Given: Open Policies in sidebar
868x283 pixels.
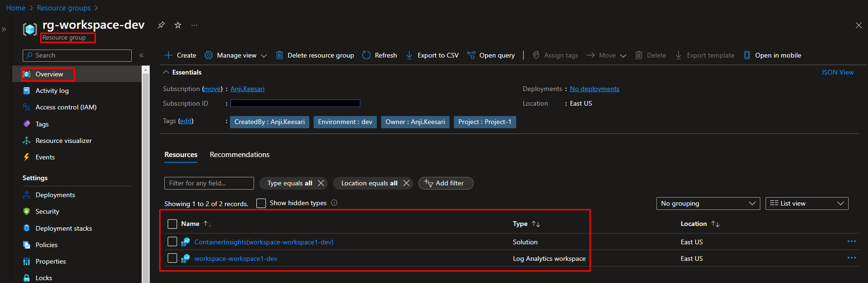Looking at the screenshot, I should pyautogui.click(x=46, y=245).
